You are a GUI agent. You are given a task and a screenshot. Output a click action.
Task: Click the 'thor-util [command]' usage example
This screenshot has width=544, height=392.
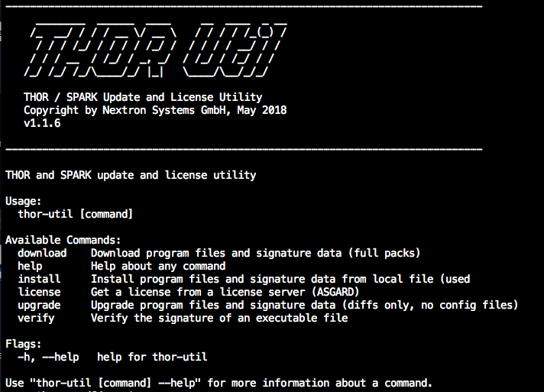[76, 214]
